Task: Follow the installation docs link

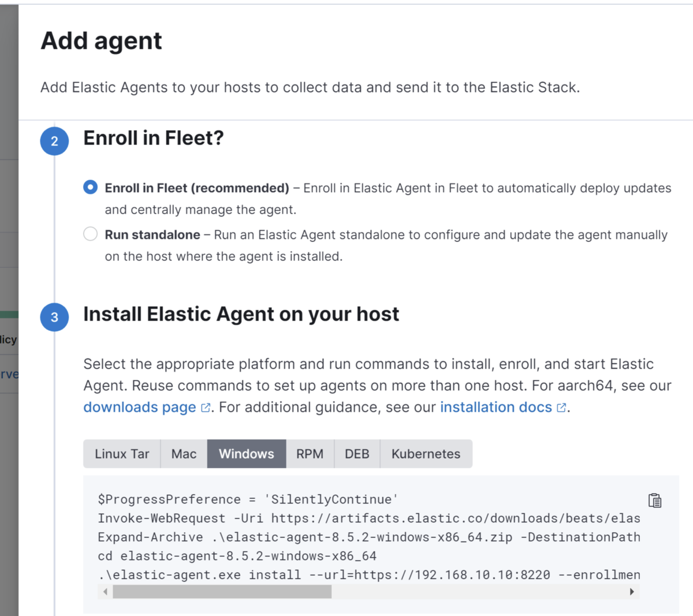Action: coord(496,408)
